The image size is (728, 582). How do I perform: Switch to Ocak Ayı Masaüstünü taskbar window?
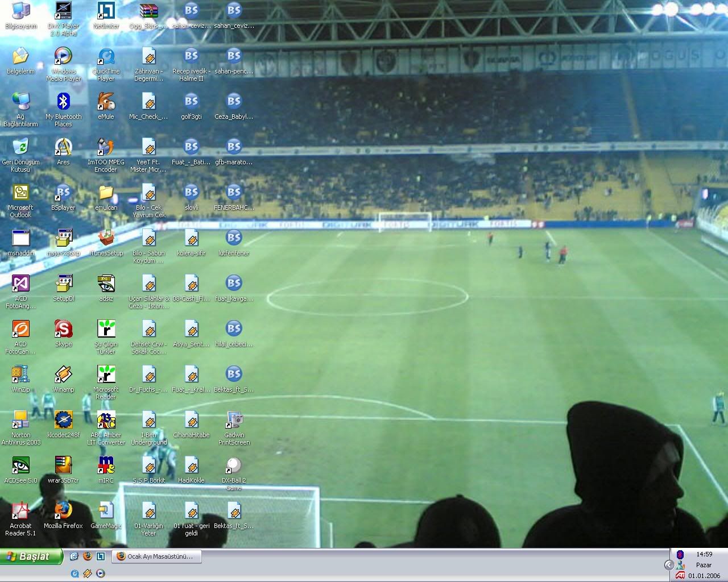[x=156, y=556]
